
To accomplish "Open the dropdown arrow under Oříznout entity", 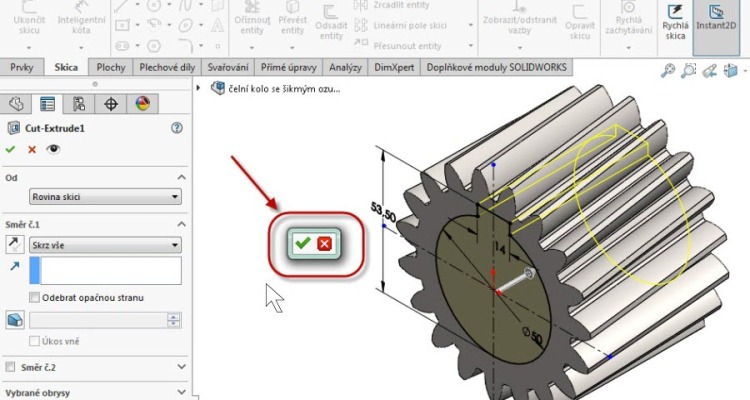I will [x=252, y=48].
